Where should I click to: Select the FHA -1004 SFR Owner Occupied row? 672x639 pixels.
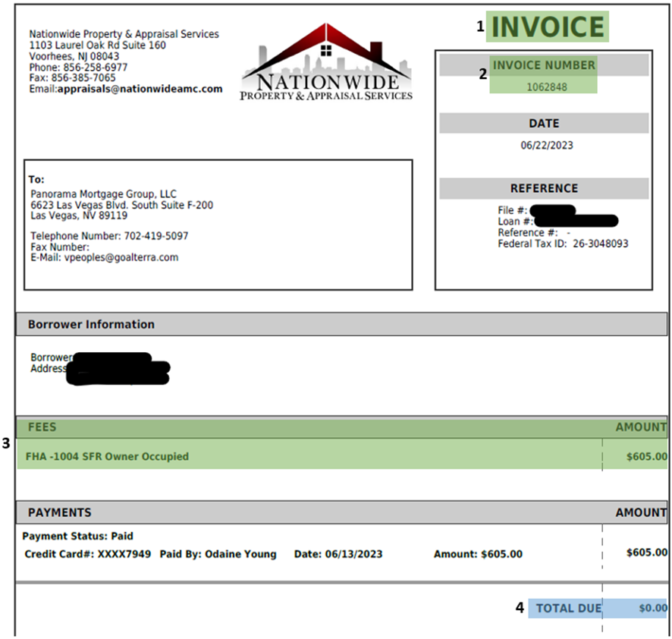click(107, 457)
